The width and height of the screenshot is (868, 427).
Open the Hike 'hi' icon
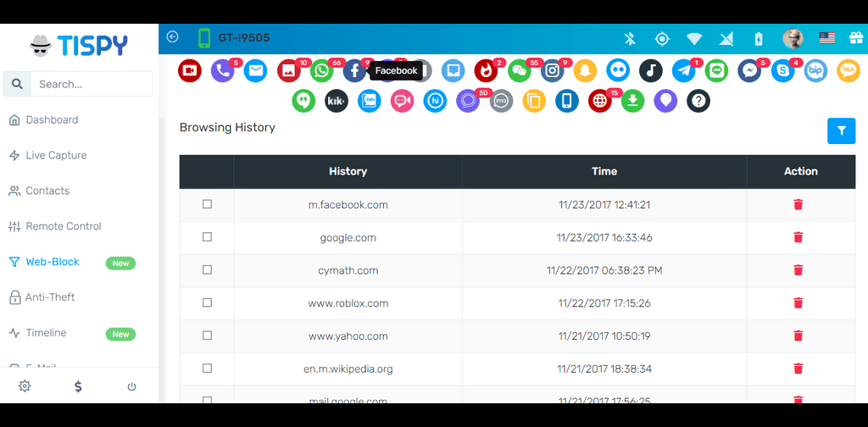(435, 101)
